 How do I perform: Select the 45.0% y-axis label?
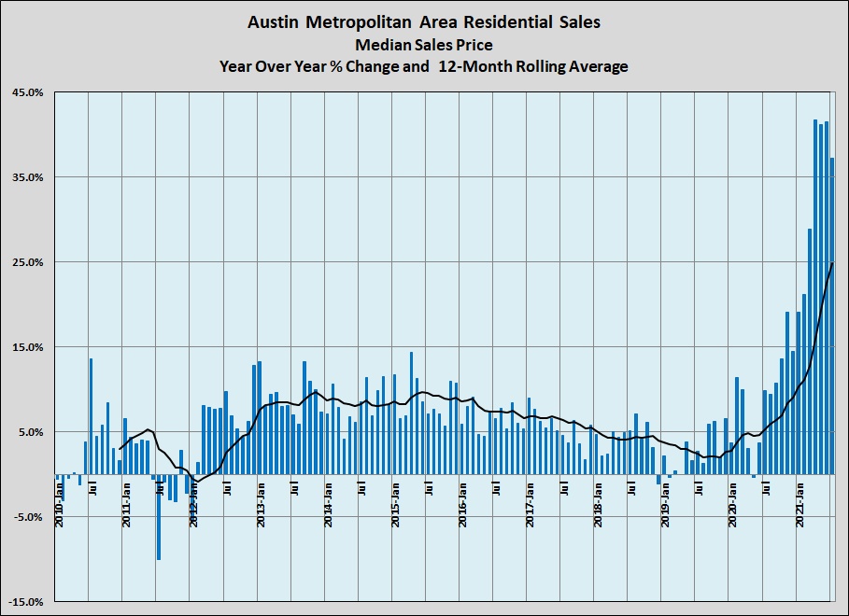coord(28,92)
